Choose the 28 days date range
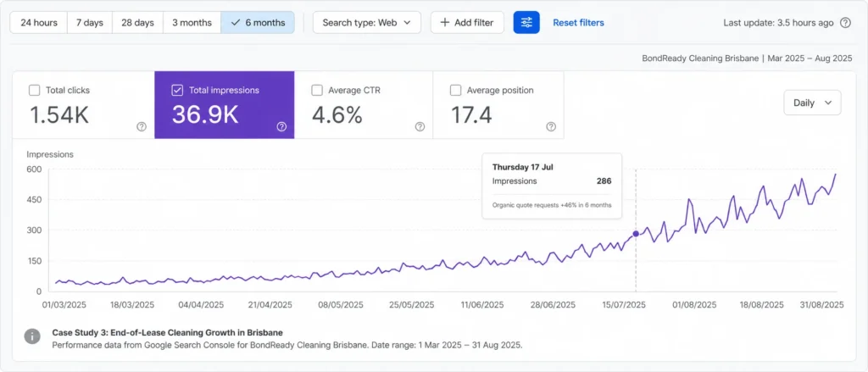 pyautogui.click(x=137, y=23)
